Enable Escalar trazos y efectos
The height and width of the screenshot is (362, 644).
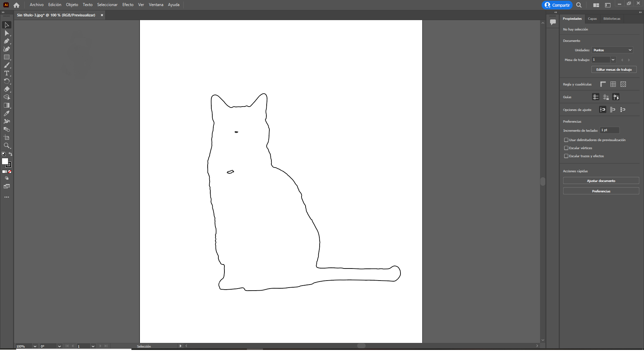pyautogui.click(x=566, y=156)
